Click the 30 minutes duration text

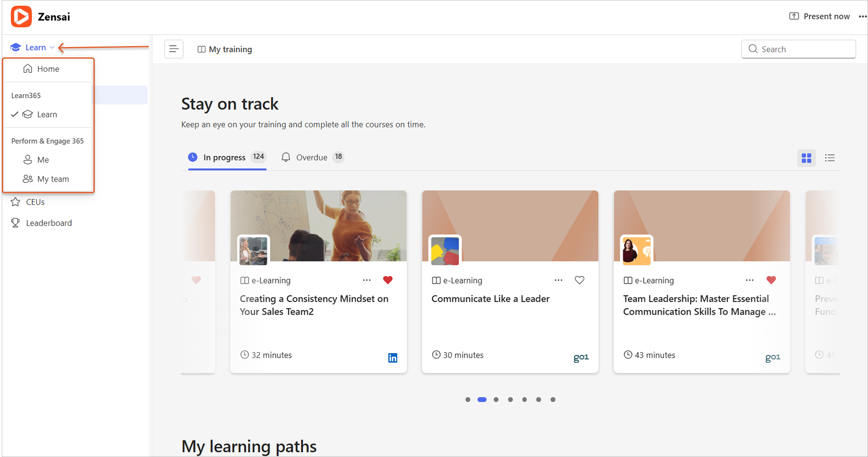tap(463, 355)
